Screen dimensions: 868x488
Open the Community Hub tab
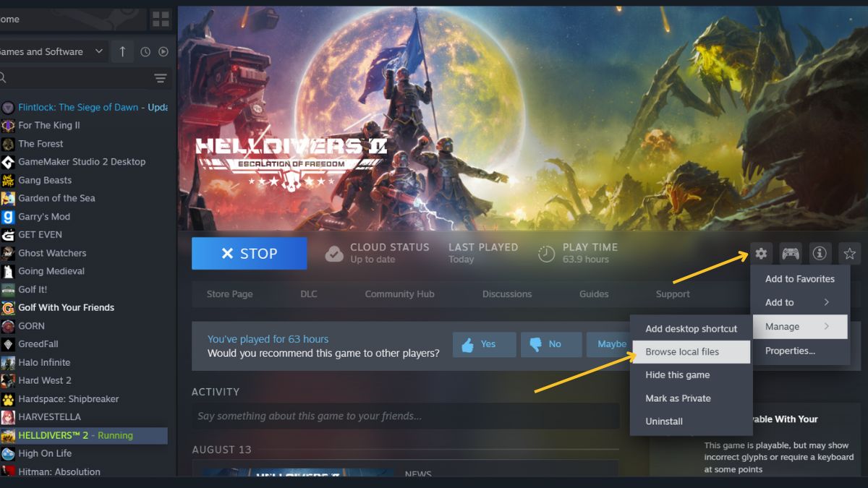click(399, 294)
